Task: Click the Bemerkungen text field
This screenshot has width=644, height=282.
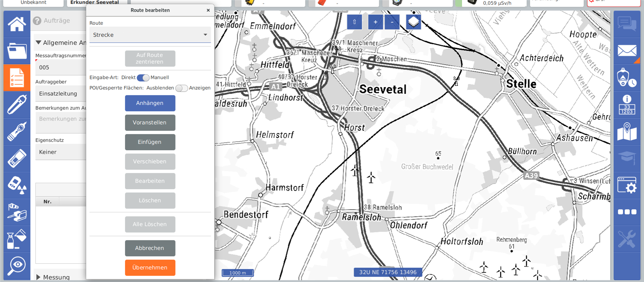Action: pyautogui.click(x=61, y=122)
